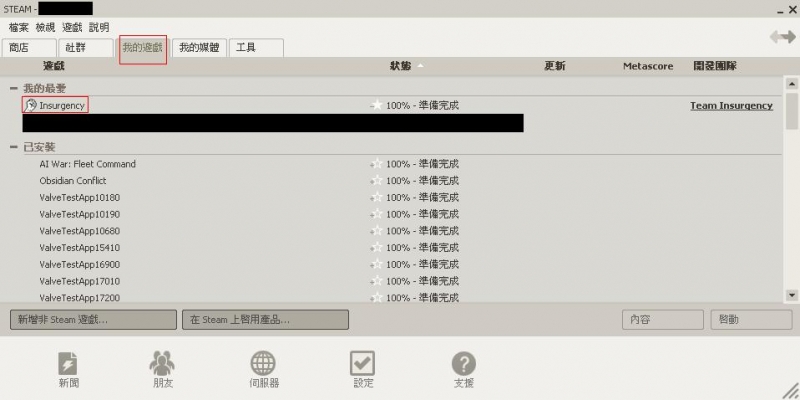Screen dimensions: 800x400
Task: Click Insurgency's 100% - 準備完成 status
Action: tap(422, 106)
